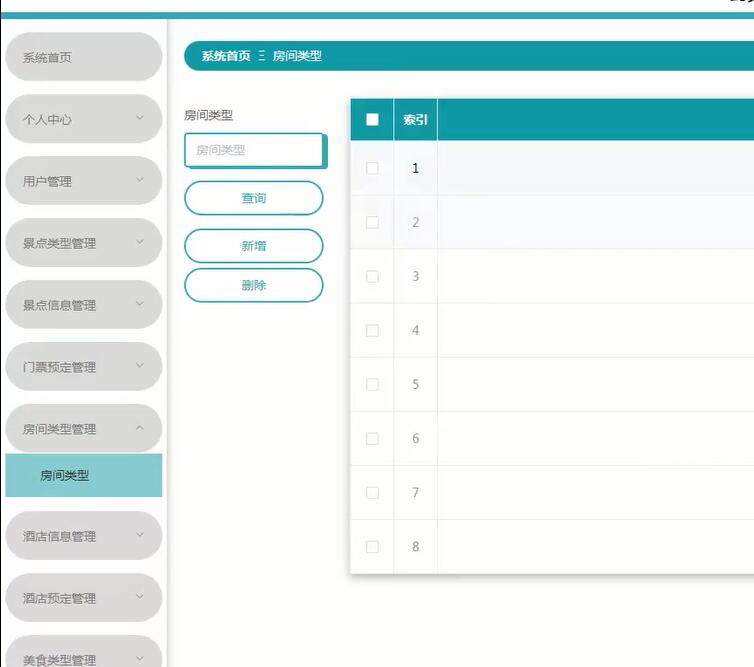
Task: Click index cell 8 in the table
Action: [x=415, y=547]
